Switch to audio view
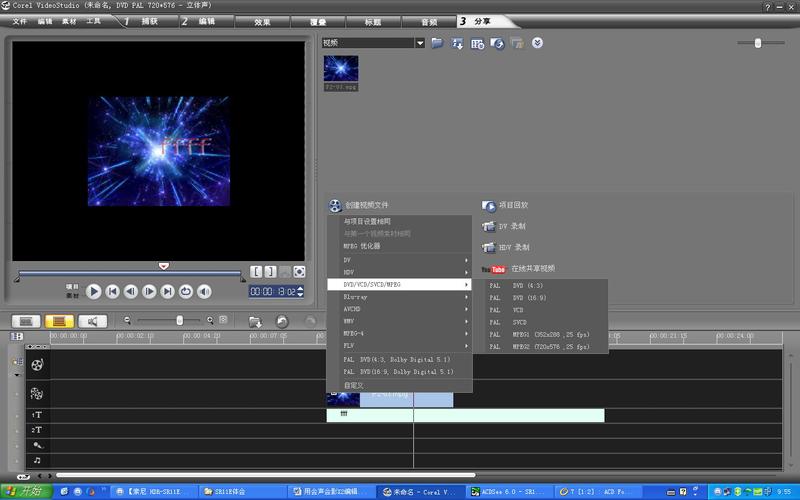 [x=92, y=321]
